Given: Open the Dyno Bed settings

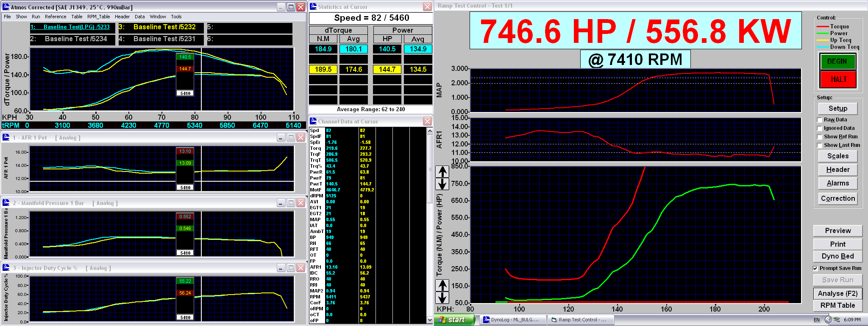Looking at the screenshot, I should (x=838, y=256).
